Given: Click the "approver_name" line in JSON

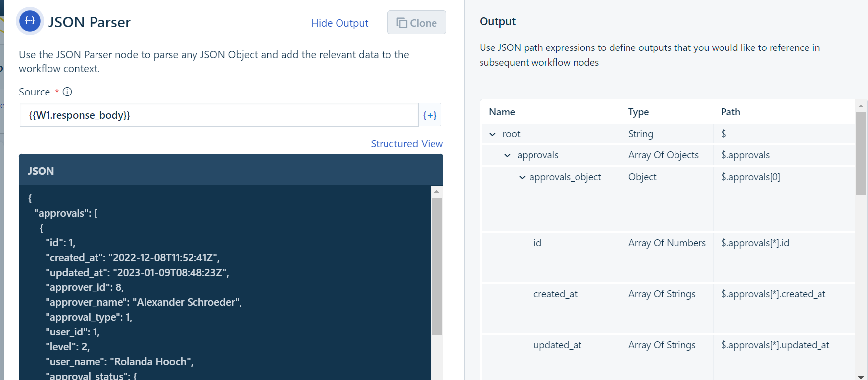Looking at the screenshot, I should tap(144, 302).
